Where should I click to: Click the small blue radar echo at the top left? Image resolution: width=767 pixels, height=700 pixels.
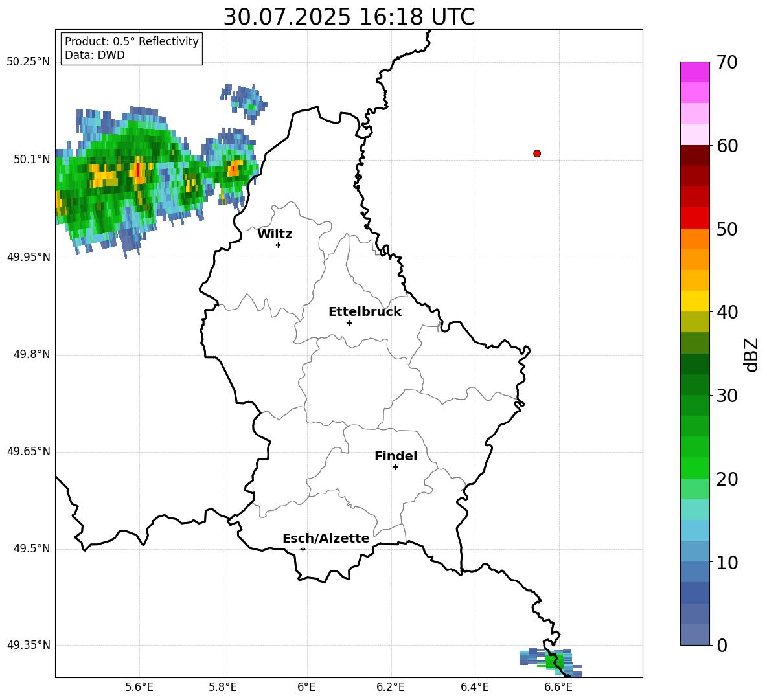(x=243, y=102)
